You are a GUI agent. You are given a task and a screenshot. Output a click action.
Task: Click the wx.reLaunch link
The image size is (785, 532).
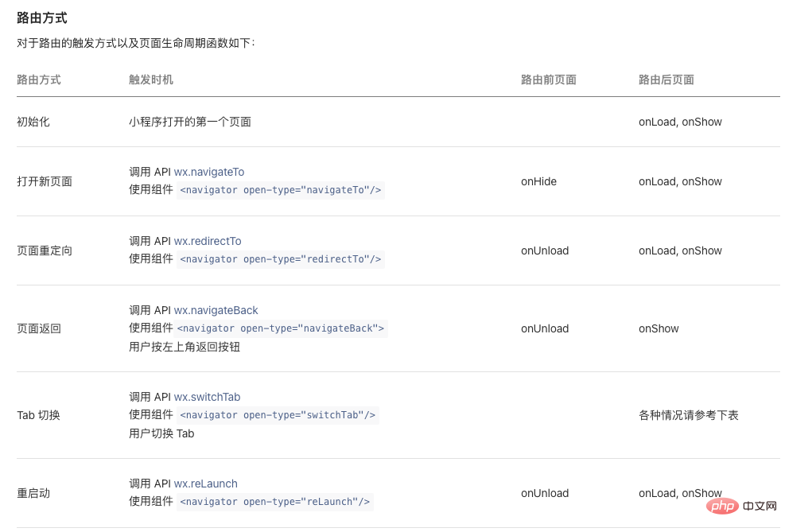point(206,483)
